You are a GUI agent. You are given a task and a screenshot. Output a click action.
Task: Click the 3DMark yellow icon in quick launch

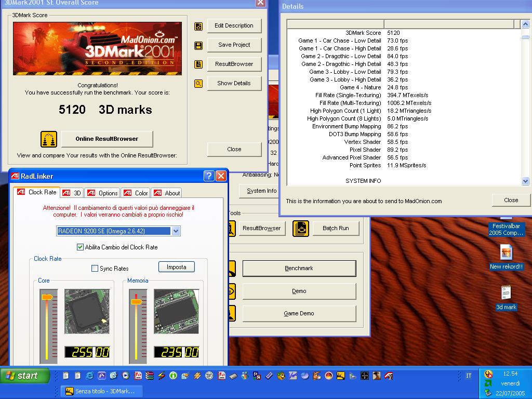341,376
